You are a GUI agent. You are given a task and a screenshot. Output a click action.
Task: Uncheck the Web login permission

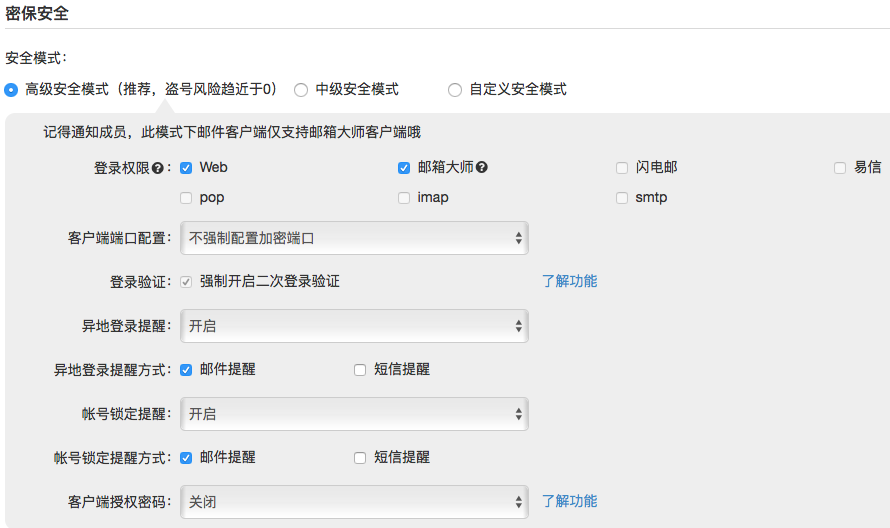(x=186, y=168)
